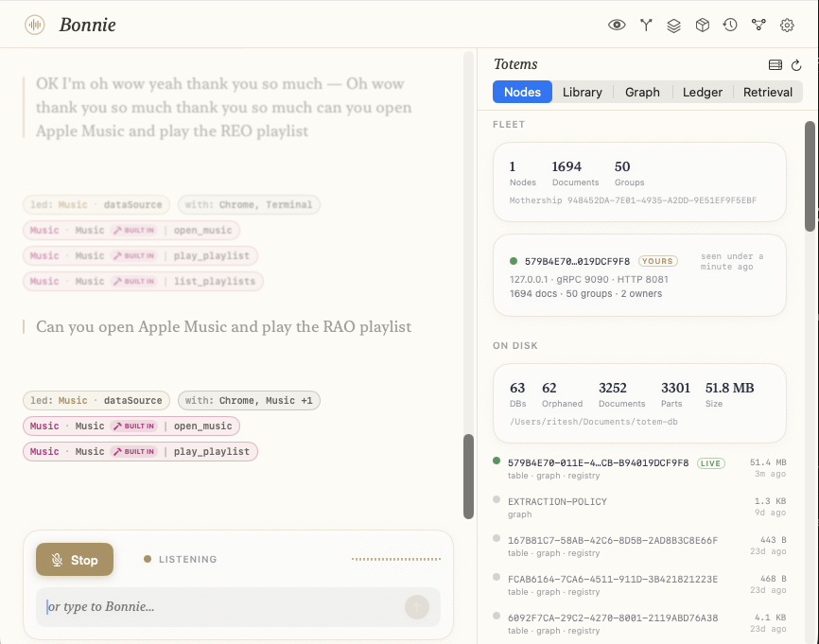Click the Bonnie waveform logo icon
The width and height of the screenshot is (819, 644).
[34, 25]
